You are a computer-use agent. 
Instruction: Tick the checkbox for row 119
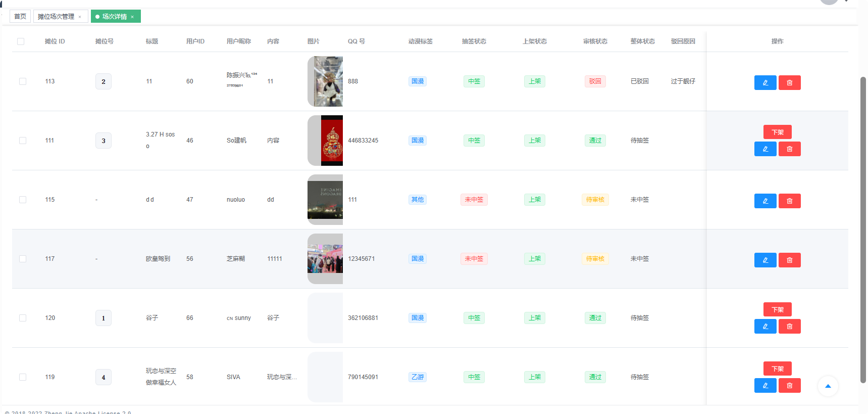point(23,377)
